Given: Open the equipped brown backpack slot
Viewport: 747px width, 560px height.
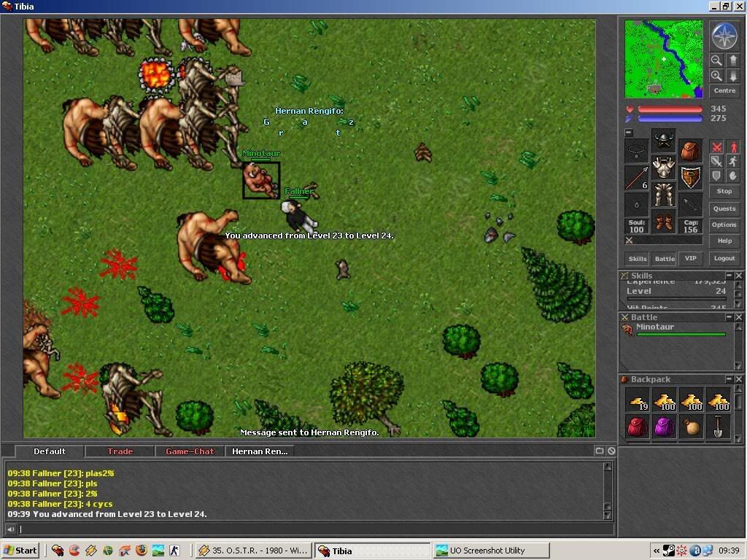Looking at the screenshot, I should coord(690,151).
